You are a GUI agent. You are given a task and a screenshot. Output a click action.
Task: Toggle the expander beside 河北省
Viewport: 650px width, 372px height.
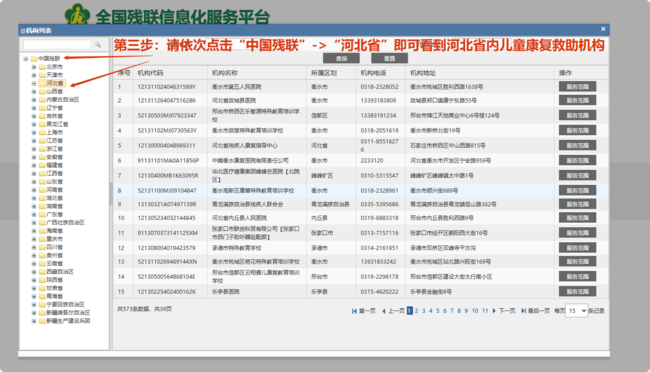click(x=34, y=83)
